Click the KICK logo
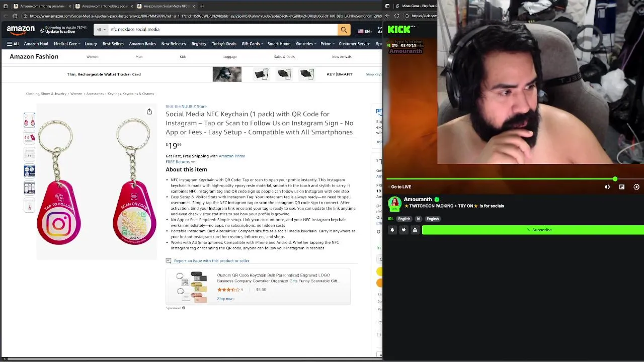Image resolution: width=644 pixels, height=362 pixels. [x=399, y=30]
